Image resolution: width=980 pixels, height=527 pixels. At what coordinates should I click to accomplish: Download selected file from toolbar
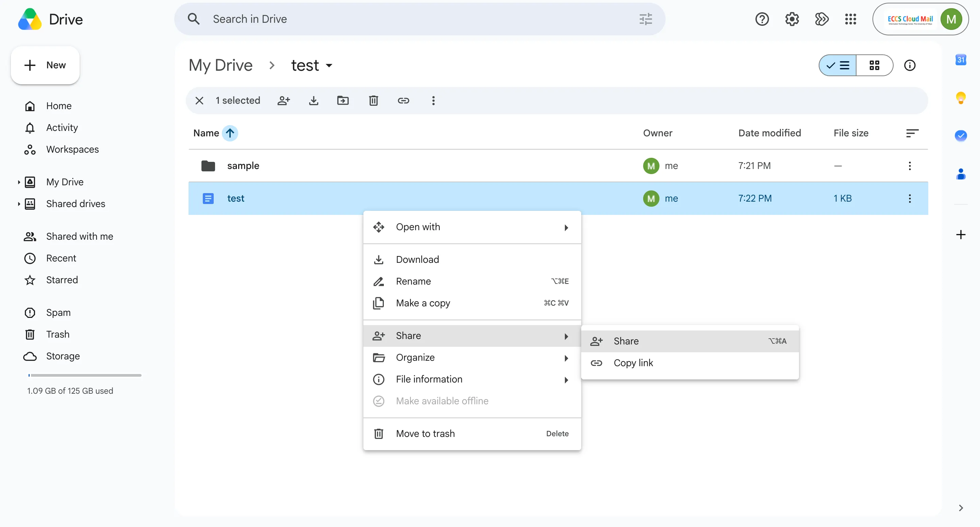(313, 100)
